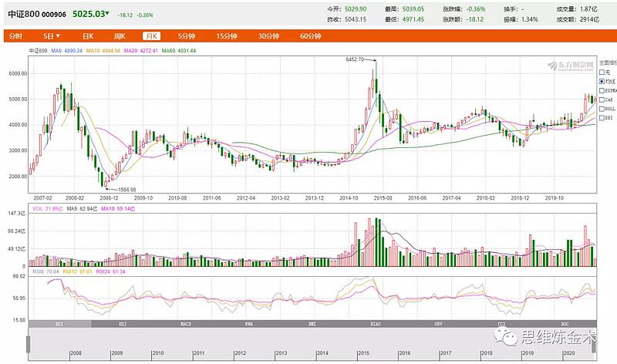Screen dimensions: 617x364
Task: Switch to the 日K daily candlestick tab
Action: (x=88, y=36)
